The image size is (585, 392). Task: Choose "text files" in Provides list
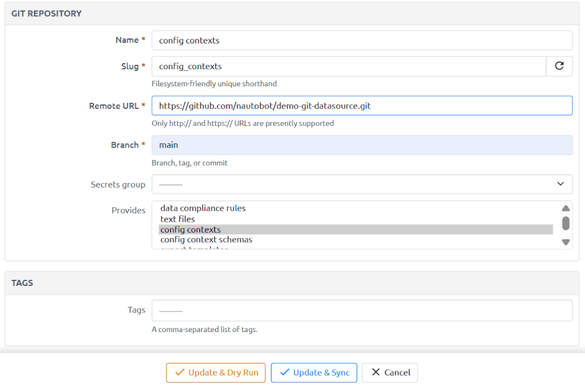click(178, 219)
